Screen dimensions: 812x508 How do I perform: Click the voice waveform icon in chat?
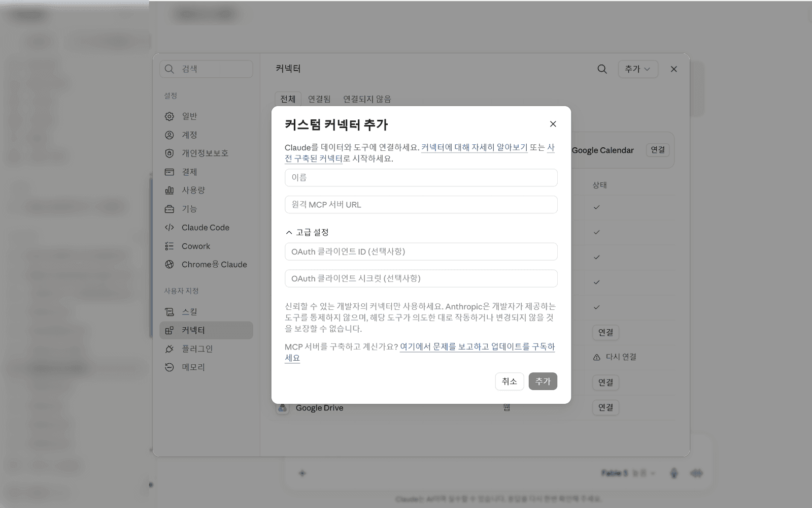tap(697, 473)
